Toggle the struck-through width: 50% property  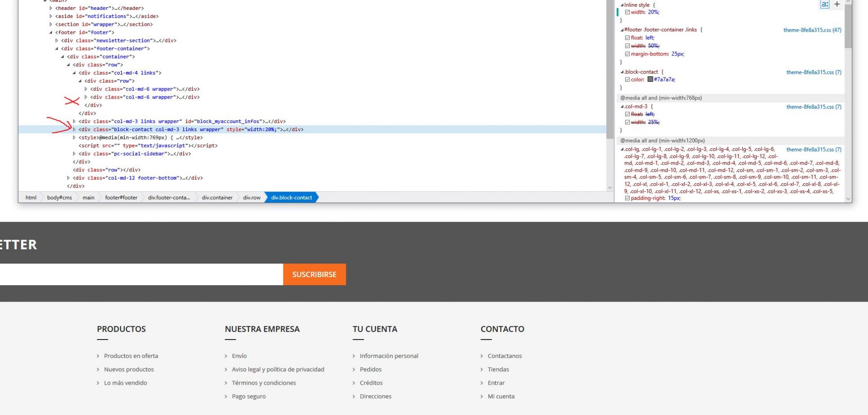click(x=627, y=46)
